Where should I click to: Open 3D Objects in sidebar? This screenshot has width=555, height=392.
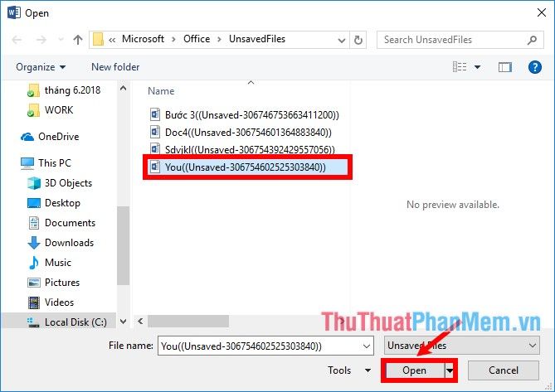point(60,183)
